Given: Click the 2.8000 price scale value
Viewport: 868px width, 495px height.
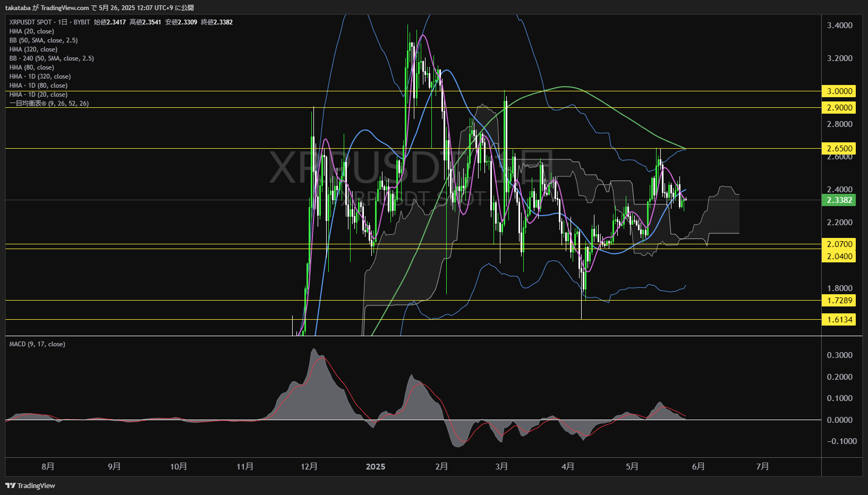Looking at the screenshot, I should [840, 124].
